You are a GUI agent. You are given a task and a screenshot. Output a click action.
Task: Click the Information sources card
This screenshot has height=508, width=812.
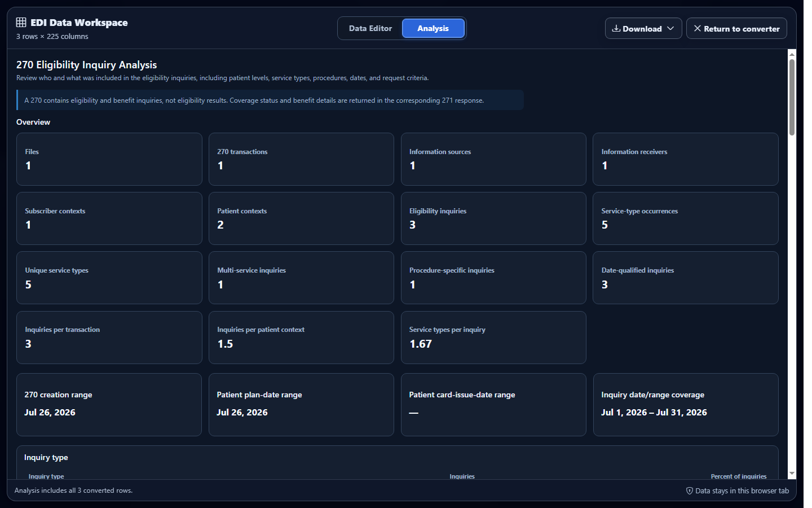coord(493,159)
